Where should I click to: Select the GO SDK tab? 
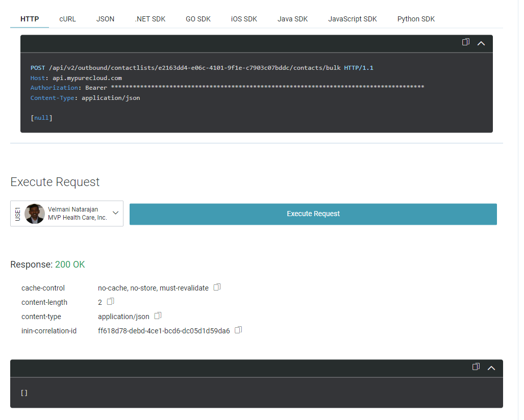[x=198, y=19]
